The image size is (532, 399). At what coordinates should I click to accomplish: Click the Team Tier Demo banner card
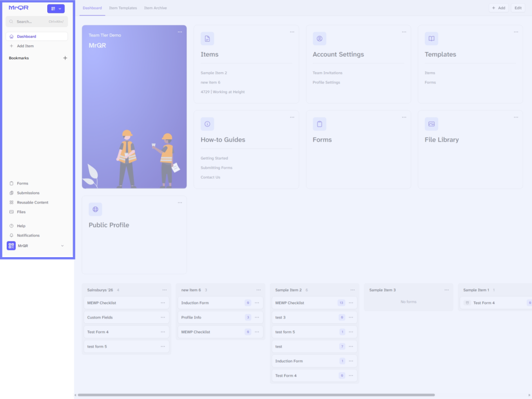pyautogui.click(x=134, y=107)
